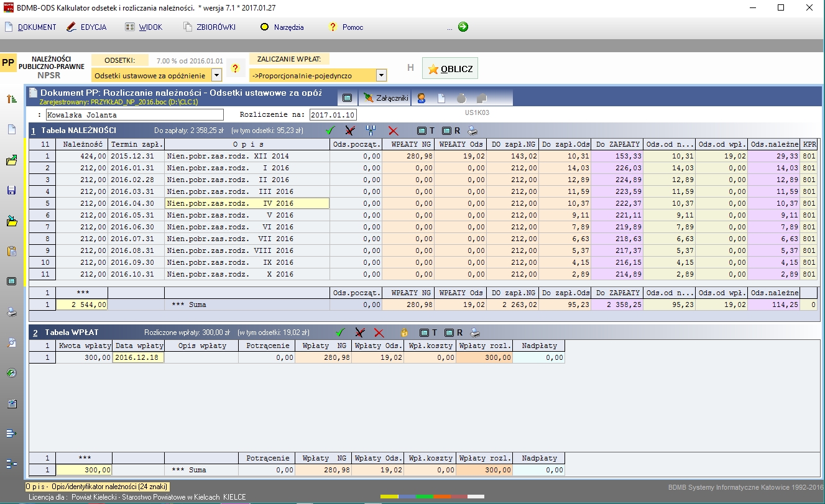Image resolution: width=825 pixels, height=504 pixels.
Task: Click the green arrow next to the ellipsis
Action: coord(463,27)
